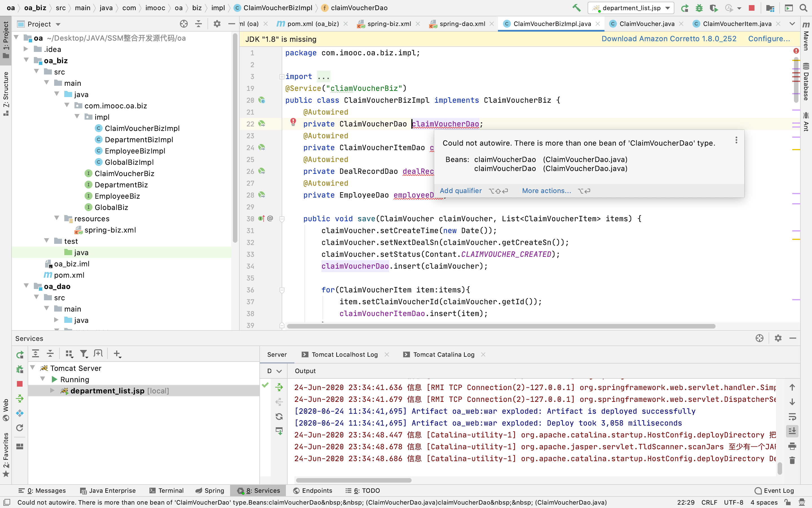The image size is (812, 508).
Task: Switch to the ClaimVoucher.java editor tab
Action: (x=646, y=24)
